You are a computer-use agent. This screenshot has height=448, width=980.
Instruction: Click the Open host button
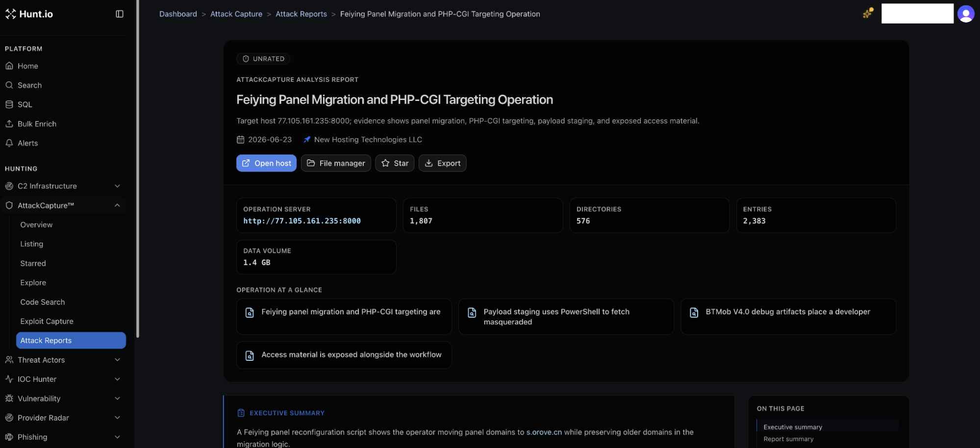(x=266, y=163)
